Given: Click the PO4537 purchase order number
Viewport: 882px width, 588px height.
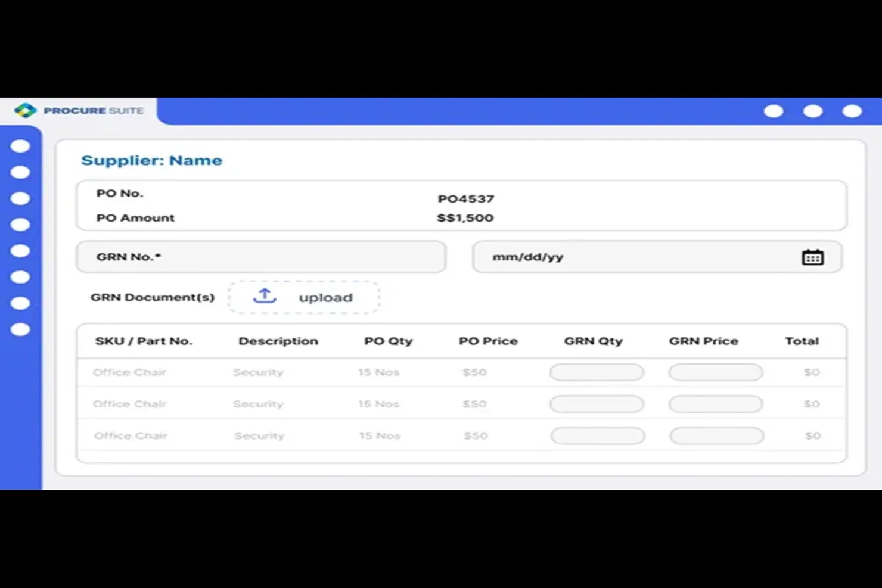Looking at the screenshot, I should (466, 198).
